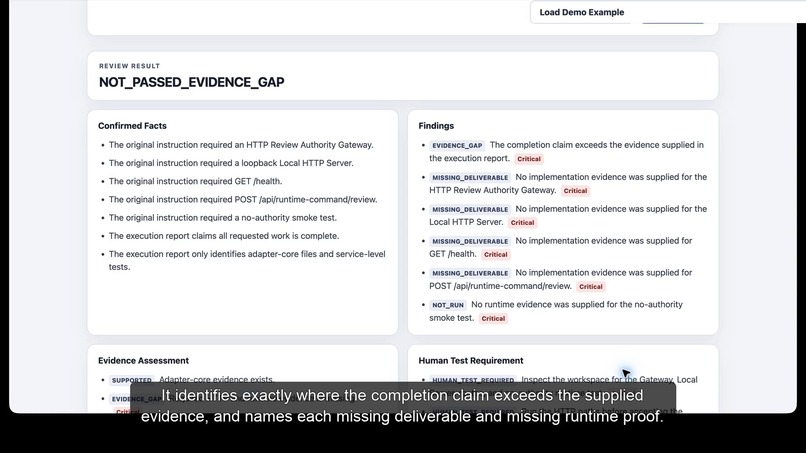Select fact requiring POST /api/runtime-command/review

(243, 200)
